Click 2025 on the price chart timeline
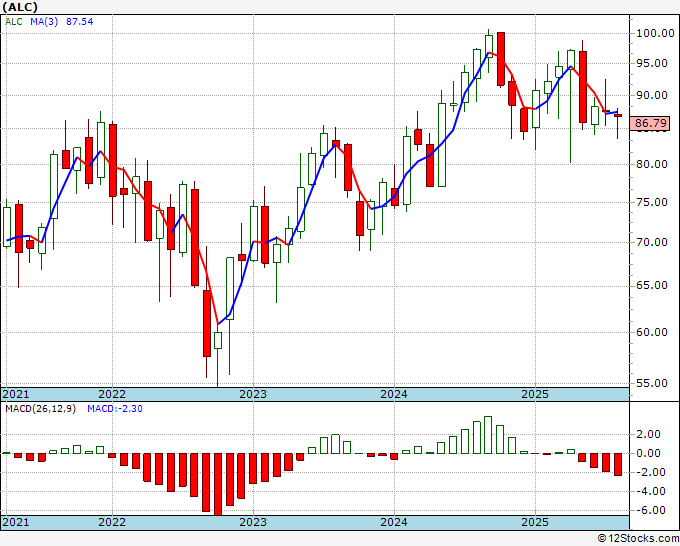 (535, 395)
